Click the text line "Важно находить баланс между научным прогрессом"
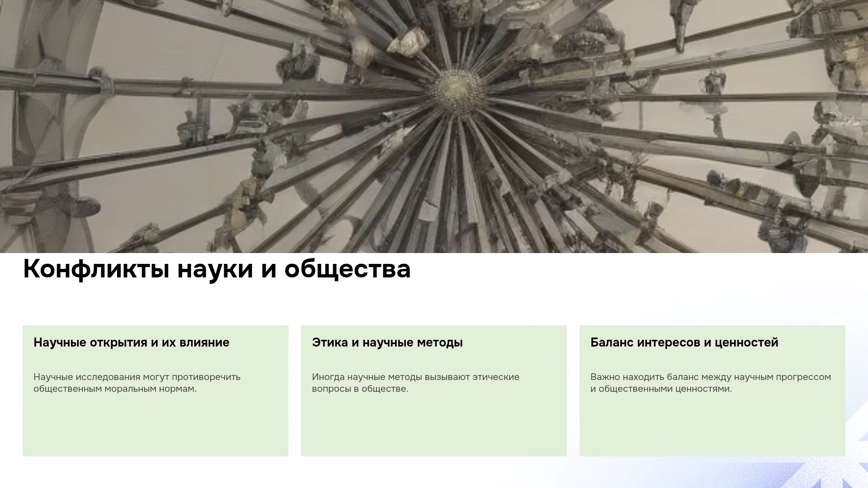 (x=711, y=377)
